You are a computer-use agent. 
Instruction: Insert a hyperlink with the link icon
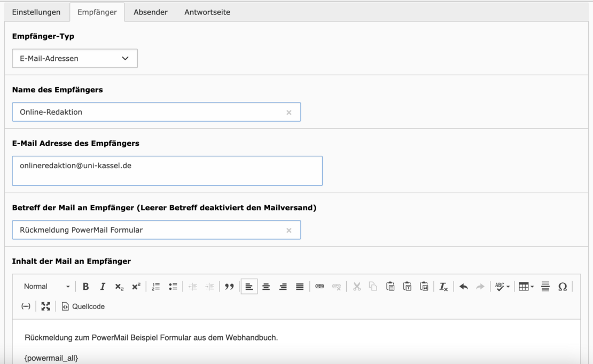319,287
